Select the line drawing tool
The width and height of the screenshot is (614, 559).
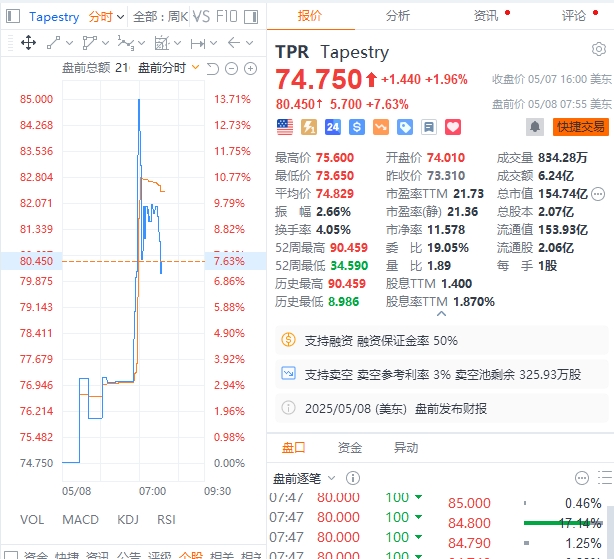coord(54,43)
